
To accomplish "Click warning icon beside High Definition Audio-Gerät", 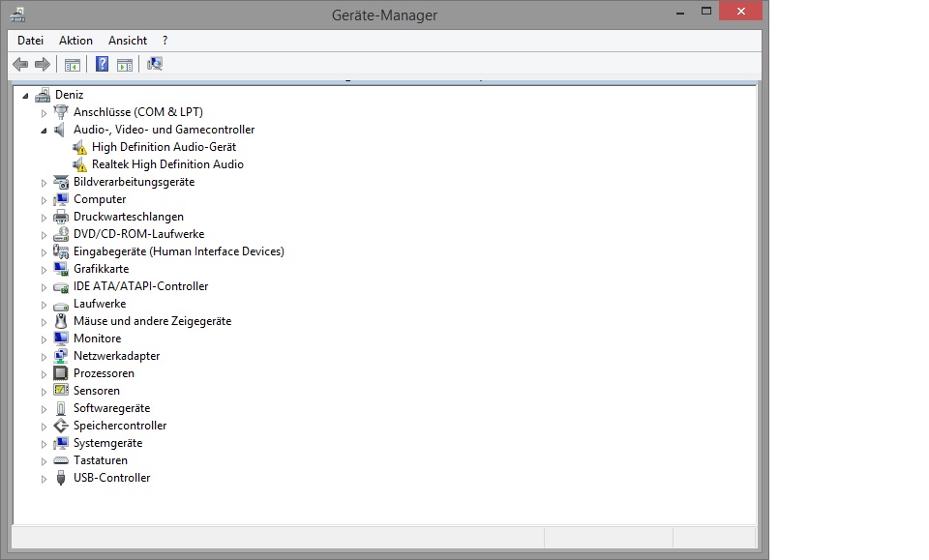I will (x=79, y=147).
